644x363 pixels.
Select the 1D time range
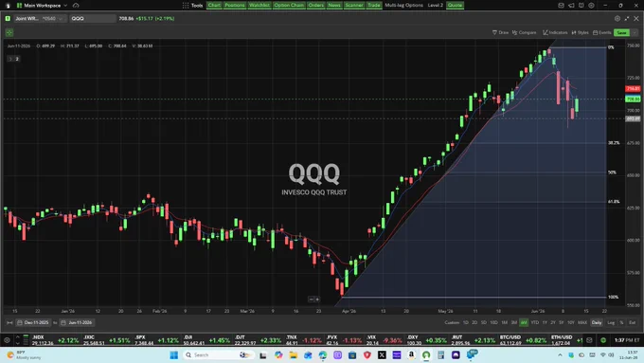[466, 322]
